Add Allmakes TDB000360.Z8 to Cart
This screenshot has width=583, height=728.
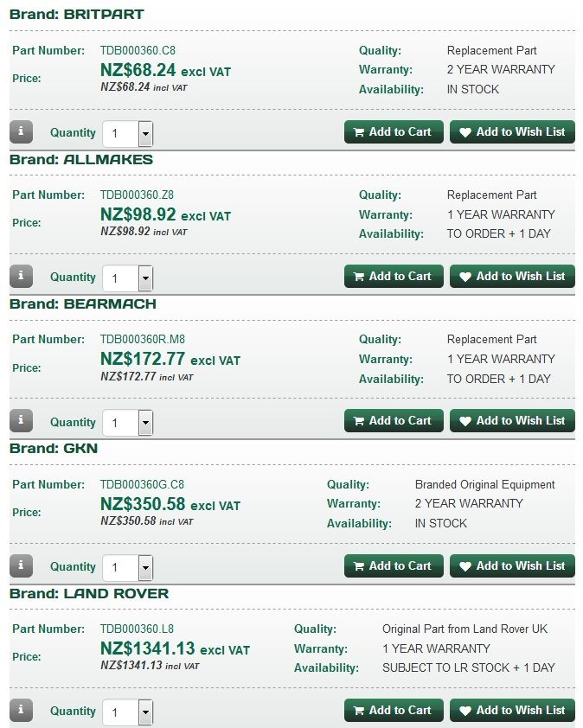(x=394, y=277)
